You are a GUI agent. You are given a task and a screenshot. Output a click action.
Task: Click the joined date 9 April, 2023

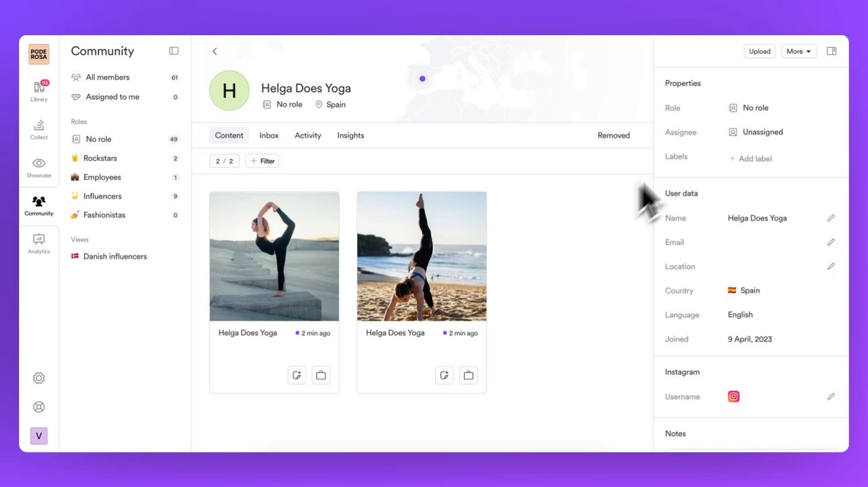[750, 339]
